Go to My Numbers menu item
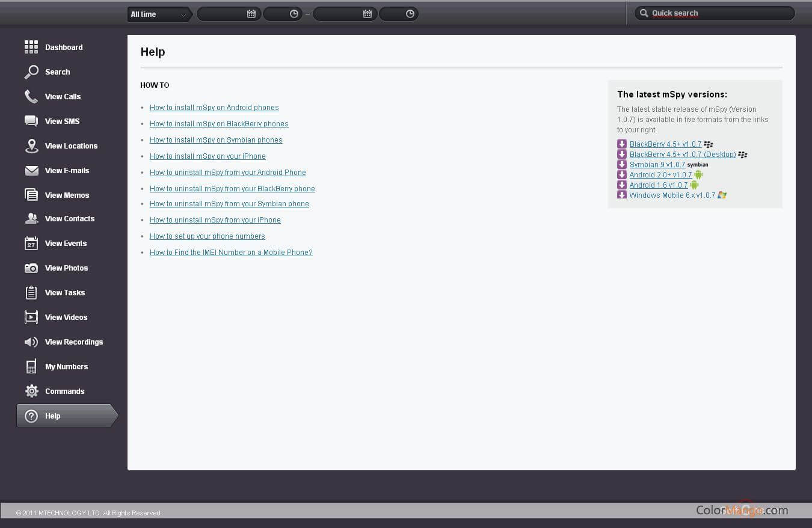This screenshot has width=812, height=528. tap(66, 367)
